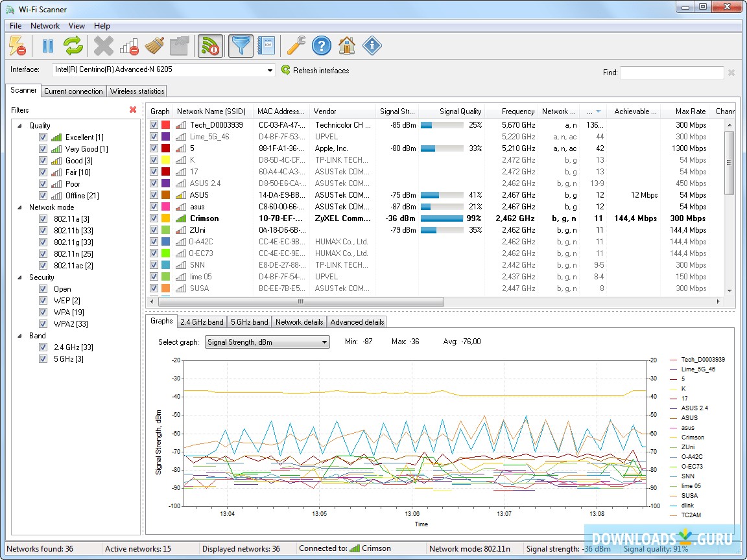Uncheck the 5 GHz band filter
This screenshot has height=560, width=747.
coord(43,359)
